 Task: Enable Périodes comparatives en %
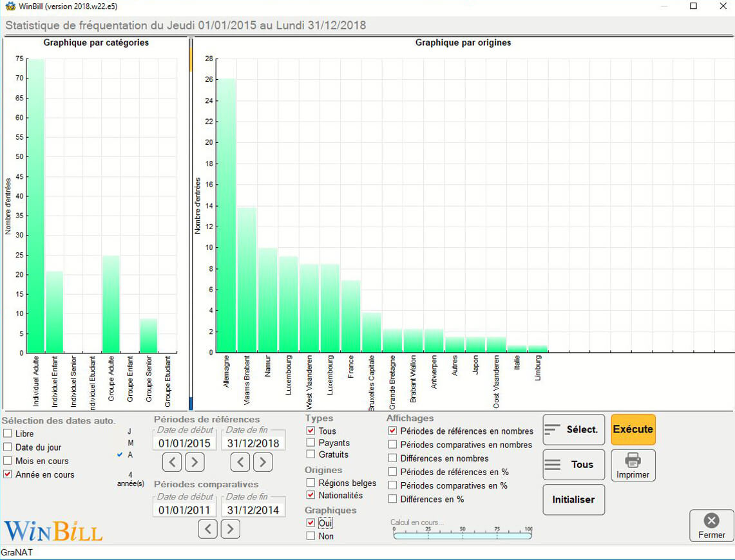click(392, 485)
